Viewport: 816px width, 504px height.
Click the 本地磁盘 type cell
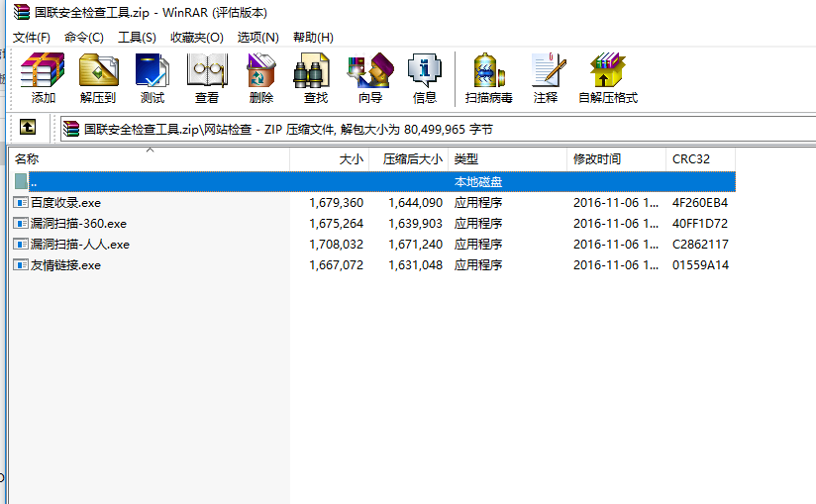pos(478,182)
